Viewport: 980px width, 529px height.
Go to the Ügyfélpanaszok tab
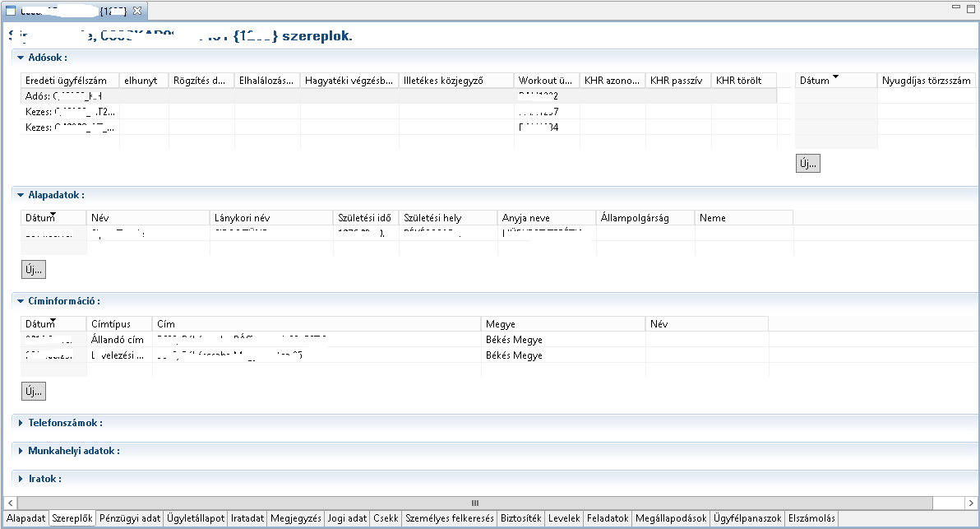point(747,519)
